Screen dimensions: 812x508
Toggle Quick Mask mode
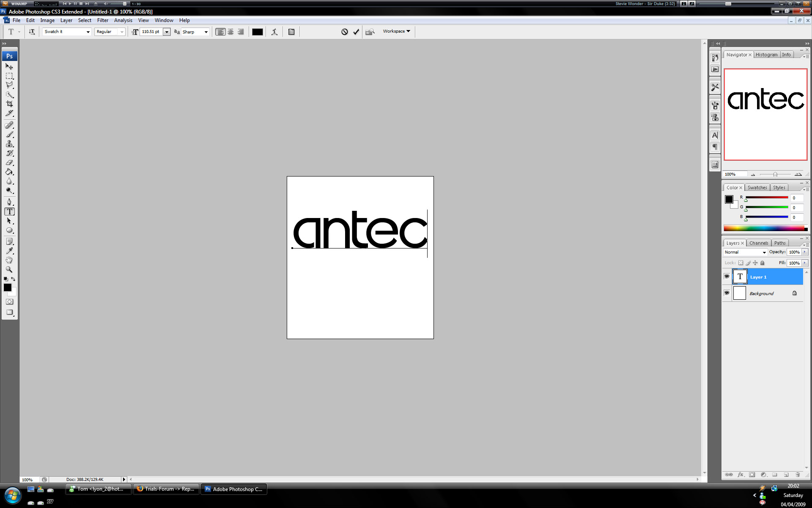pos(9,302)
